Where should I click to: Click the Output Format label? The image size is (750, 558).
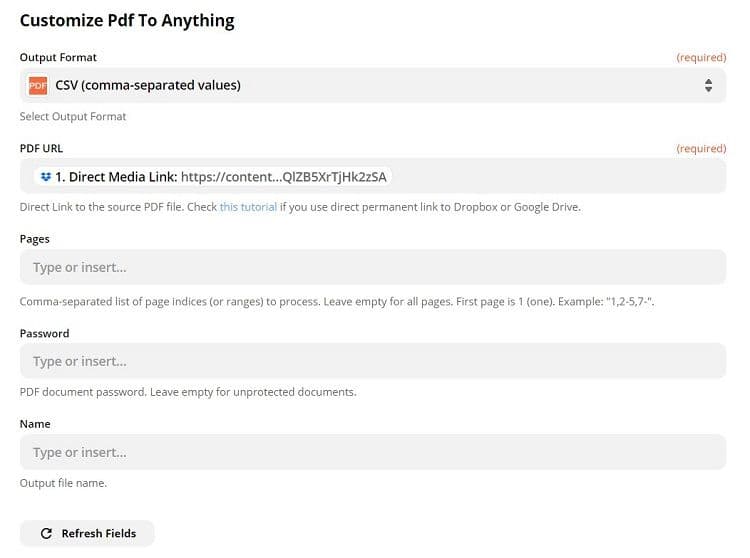click(x=58, y=57)
